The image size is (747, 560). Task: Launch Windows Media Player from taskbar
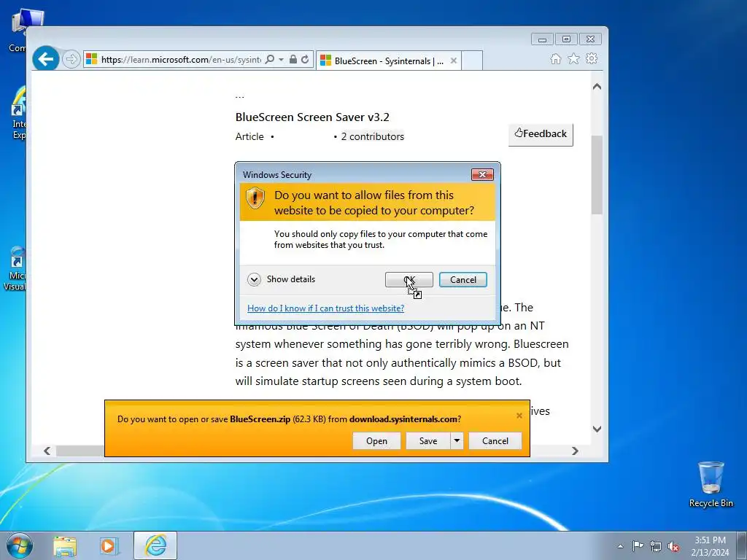(109, 546)
